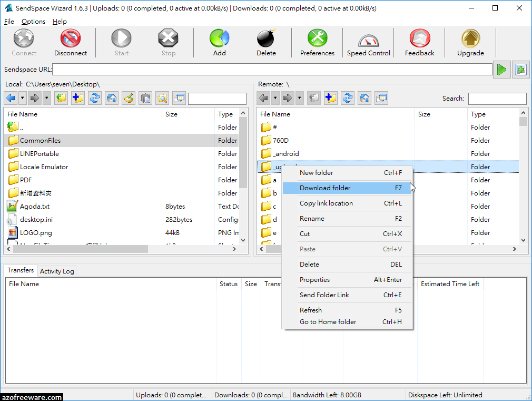Open the remote forward-history dropdown arrow
Viewport: 532px width, 401px height.
coord(299,98)
